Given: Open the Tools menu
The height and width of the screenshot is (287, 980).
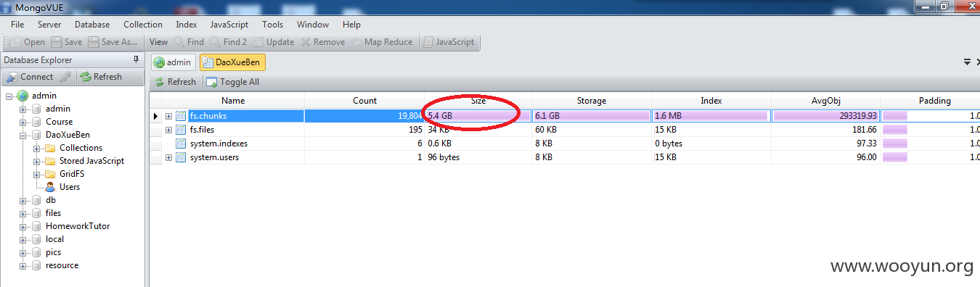Looking at the screenshot, I should (273, 25).
